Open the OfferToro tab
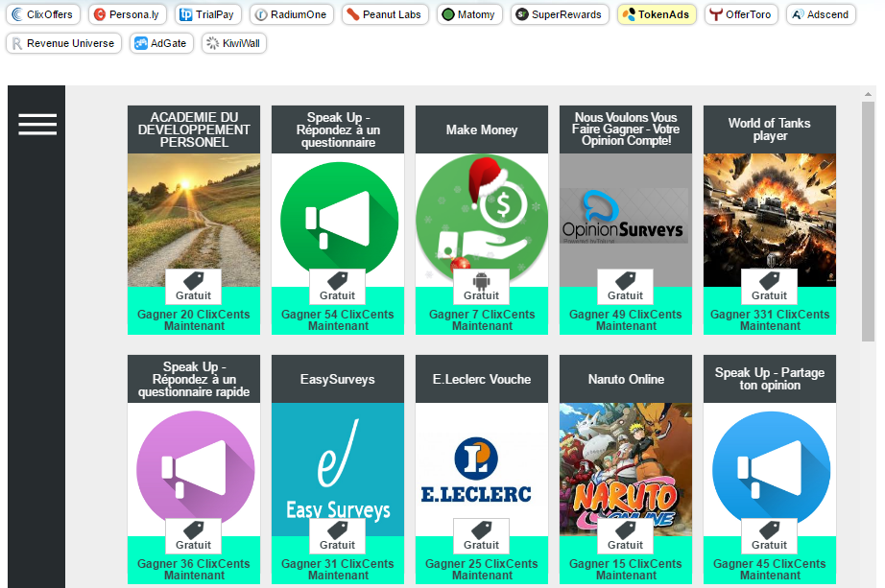This screenshot has width=885, height=588. [741, 14]
